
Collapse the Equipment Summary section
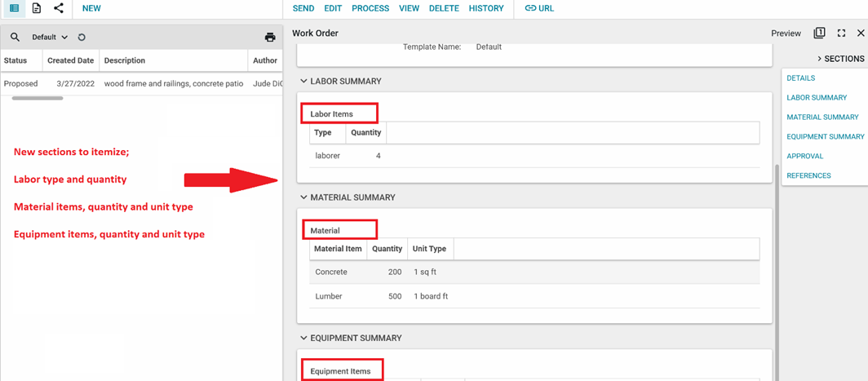pos(303,338)
